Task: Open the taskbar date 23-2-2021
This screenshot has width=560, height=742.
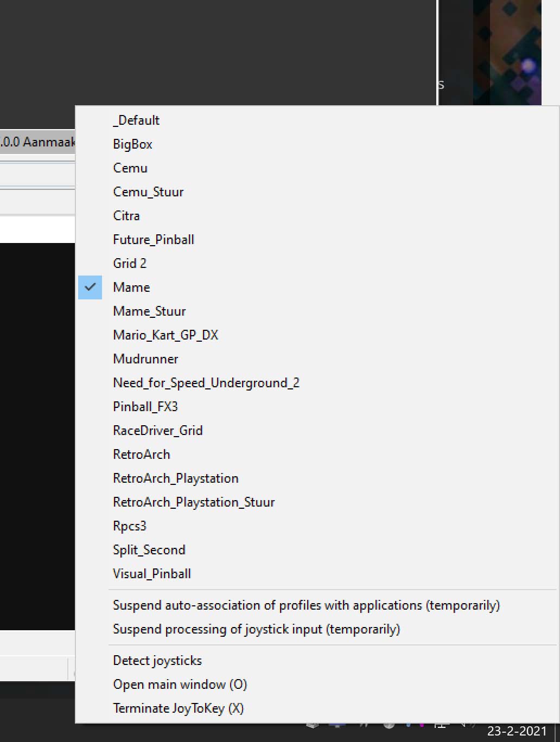Action: pos(517,732)
